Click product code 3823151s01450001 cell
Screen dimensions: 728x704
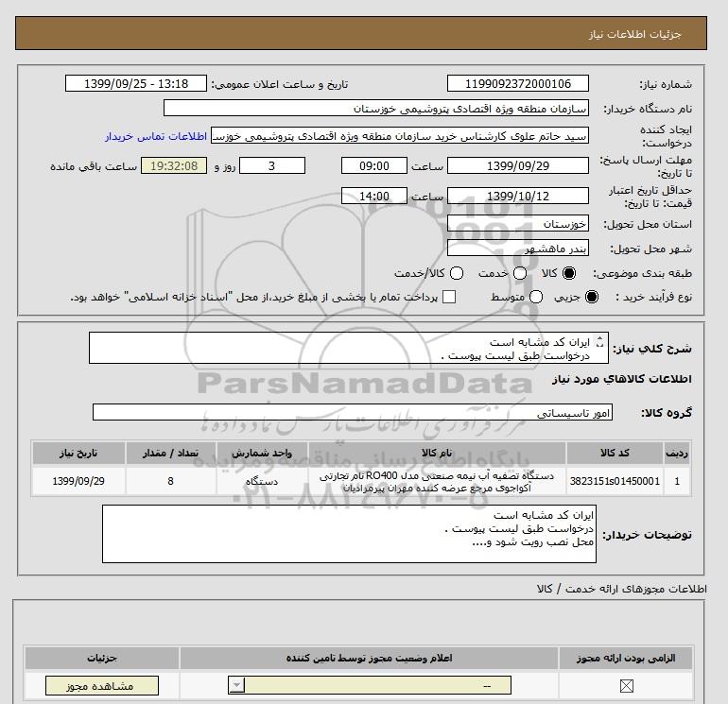click(x=615, y=481)
